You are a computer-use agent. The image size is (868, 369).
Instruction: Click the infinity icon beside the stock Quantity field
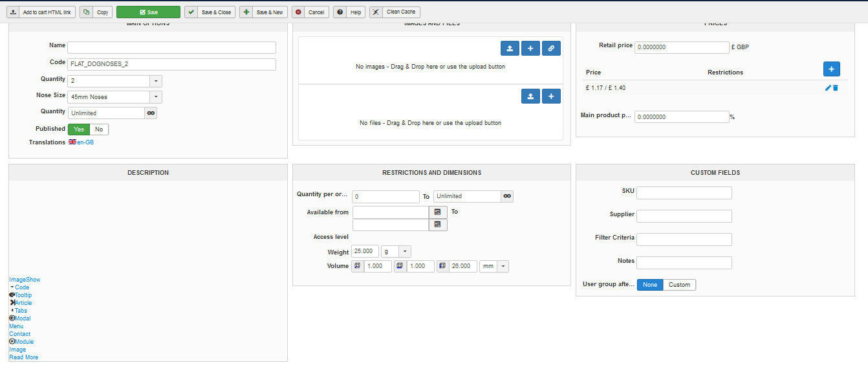(x=151, y=113)
